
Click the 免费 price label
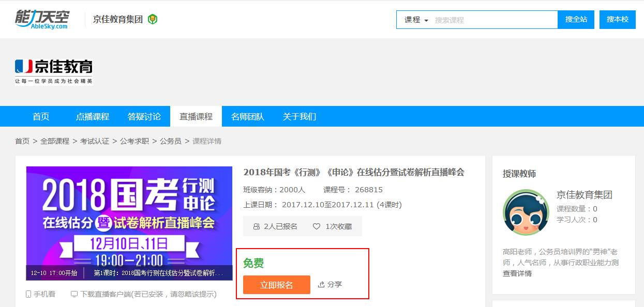tap(253, 263)
